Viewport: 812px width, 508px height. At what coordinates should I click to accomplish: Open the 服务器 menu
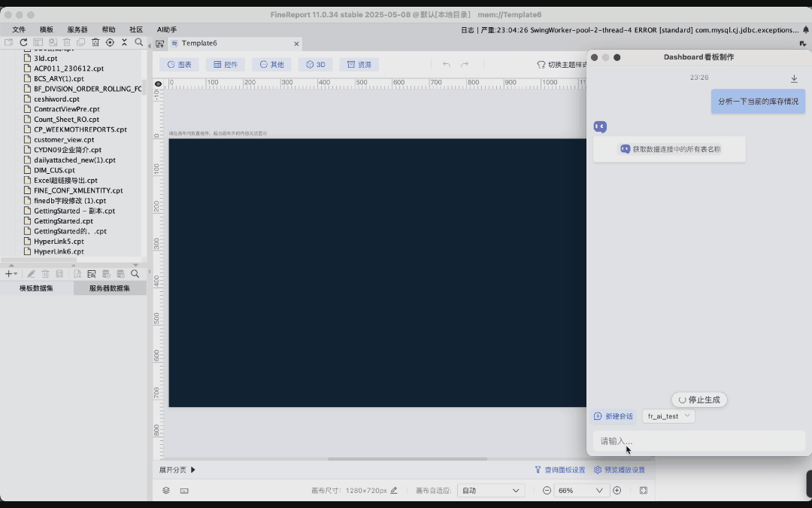pyautogui.click(x=77, y=29)
